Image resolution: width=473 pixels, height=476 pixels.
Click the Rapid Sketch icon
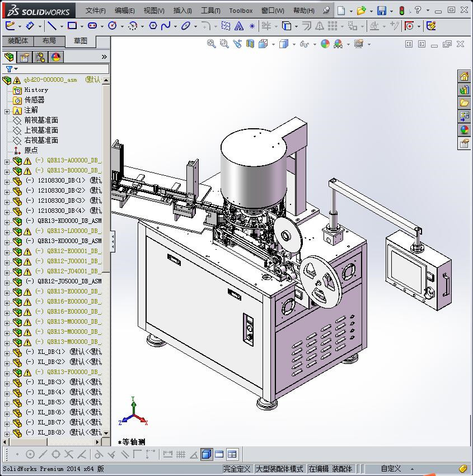point(431,26)
